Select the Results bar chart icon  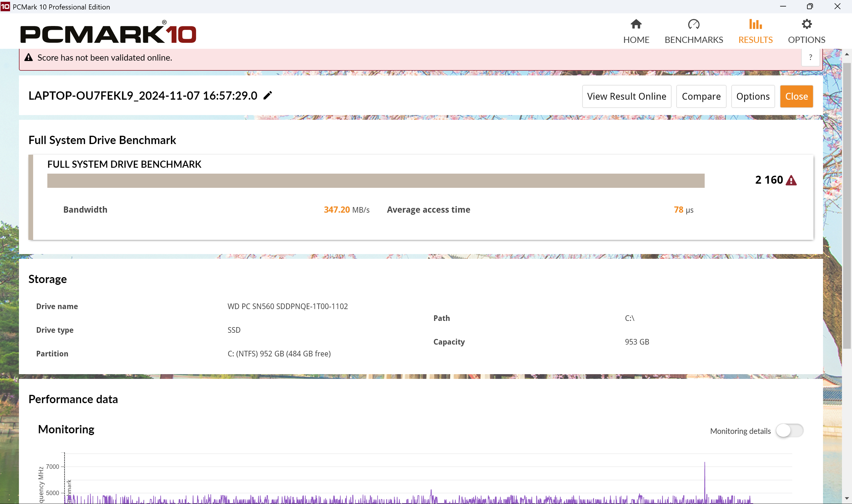tap(755, 24)
